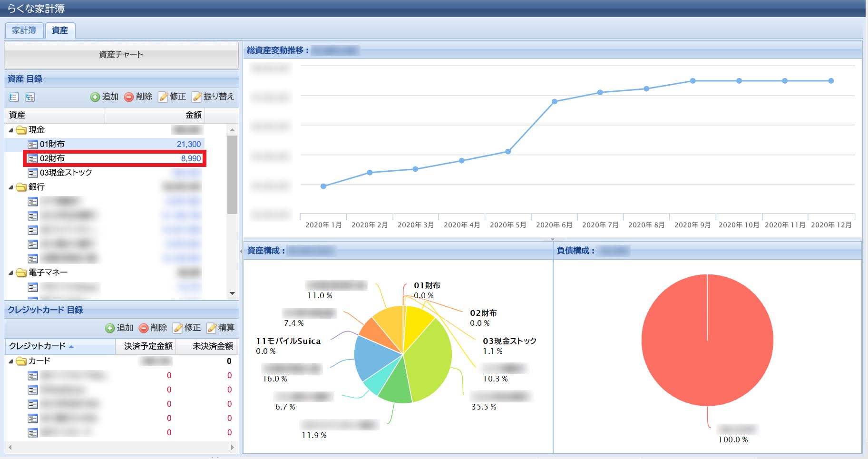Delete asset using 削除 in 資産 目録

(138, 97)
